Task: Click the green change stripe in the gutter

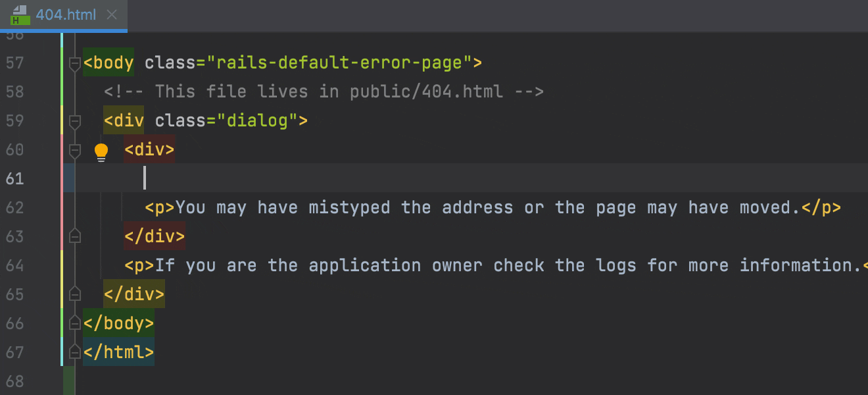Action: 68,382
